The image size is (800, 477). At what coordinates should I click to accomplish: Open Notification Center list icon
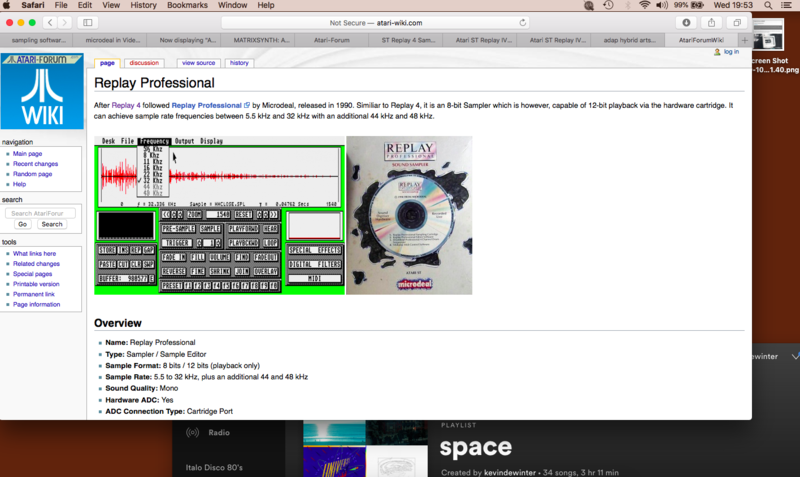coord(787,5)
